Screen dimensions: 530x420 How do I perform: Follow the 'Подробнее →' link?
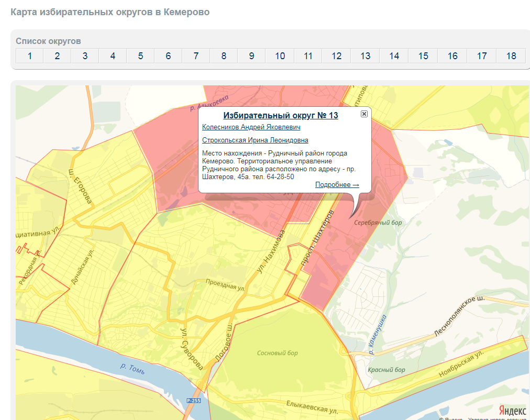coord(337,184)
